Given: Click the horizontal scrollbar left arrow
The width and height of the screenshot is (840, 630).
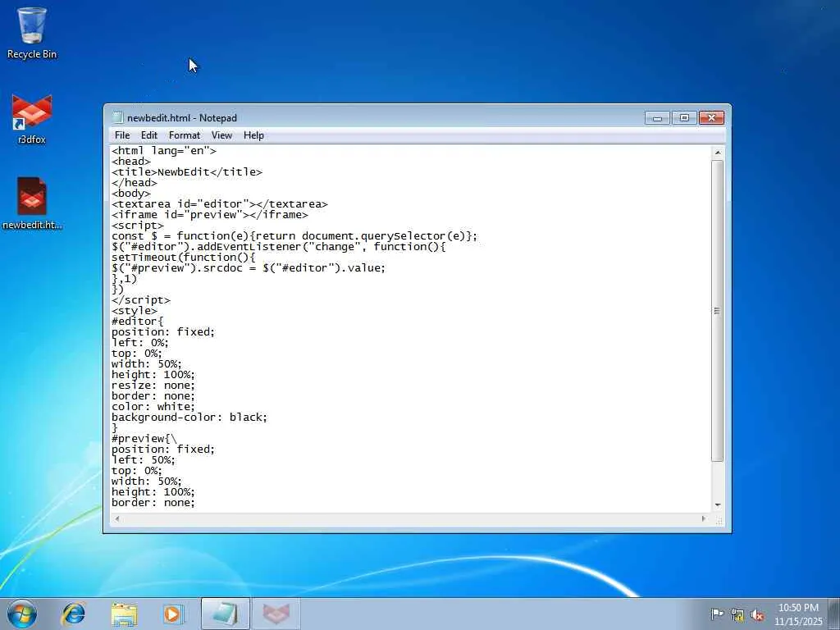Looking at the screenshot, I should [x=117, y=518].
